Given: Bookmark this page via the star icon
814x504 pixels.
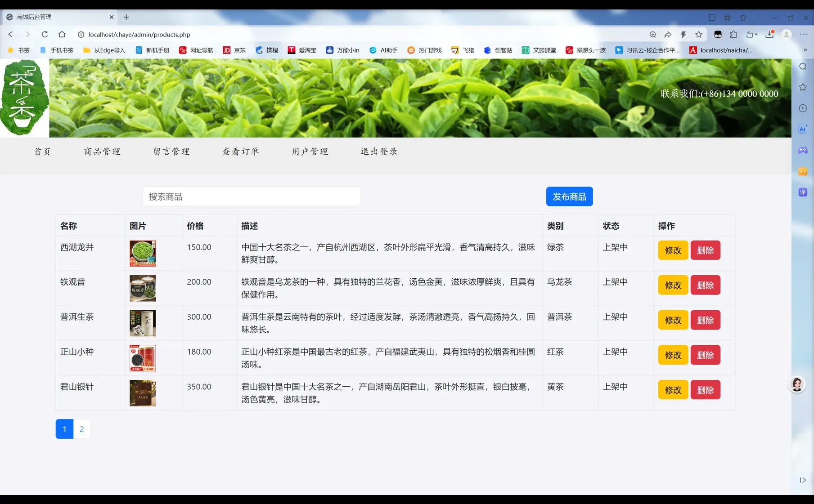Looking at the screenshot, I should (698, 34).
